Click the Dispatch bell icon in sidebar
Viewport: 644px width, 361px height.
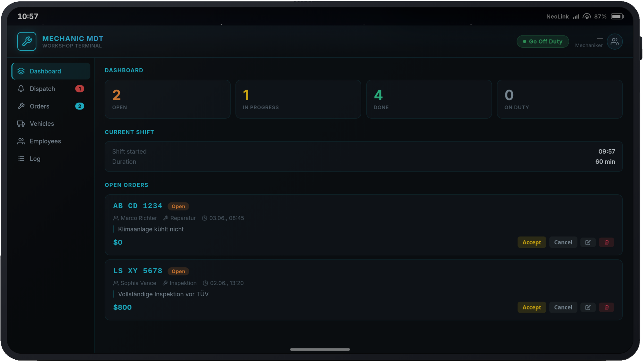21,89
